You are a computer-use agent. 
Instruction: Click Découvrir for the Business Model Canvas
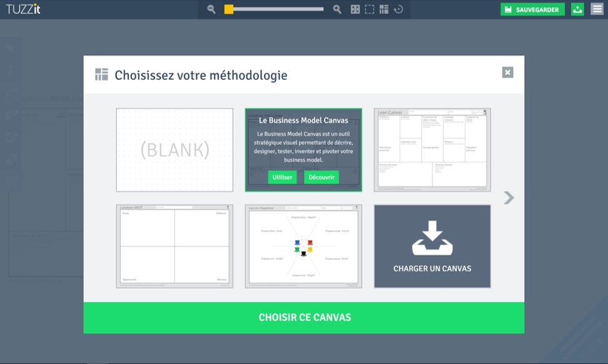321,177
